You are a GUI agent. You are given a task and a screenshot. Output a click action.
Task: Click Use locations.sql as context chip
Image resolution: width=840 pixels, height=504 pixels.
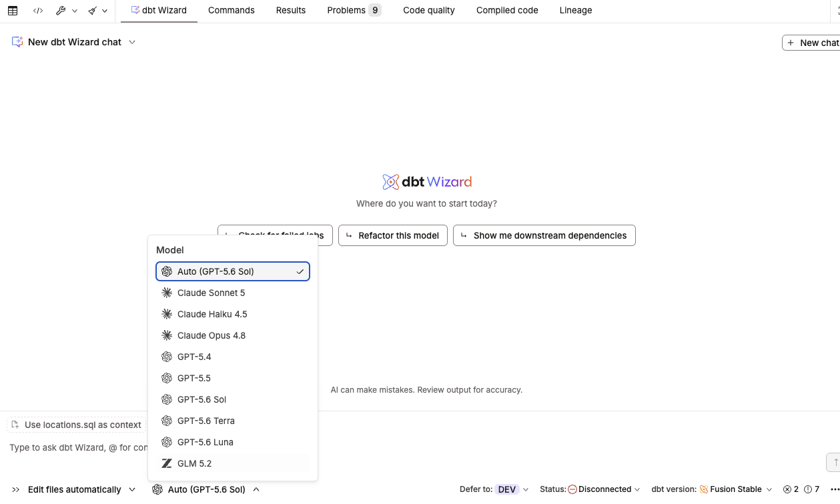(x=77, y=425)
